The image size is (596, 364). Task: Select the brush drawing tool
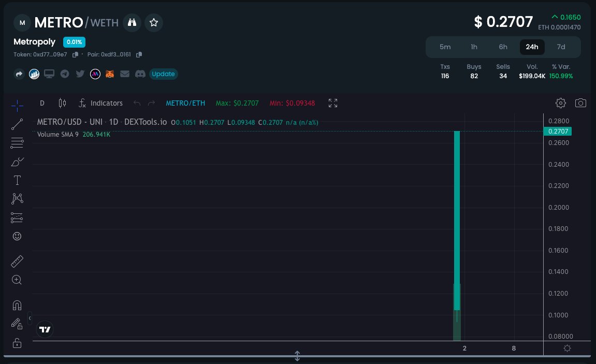pos(17,162)
